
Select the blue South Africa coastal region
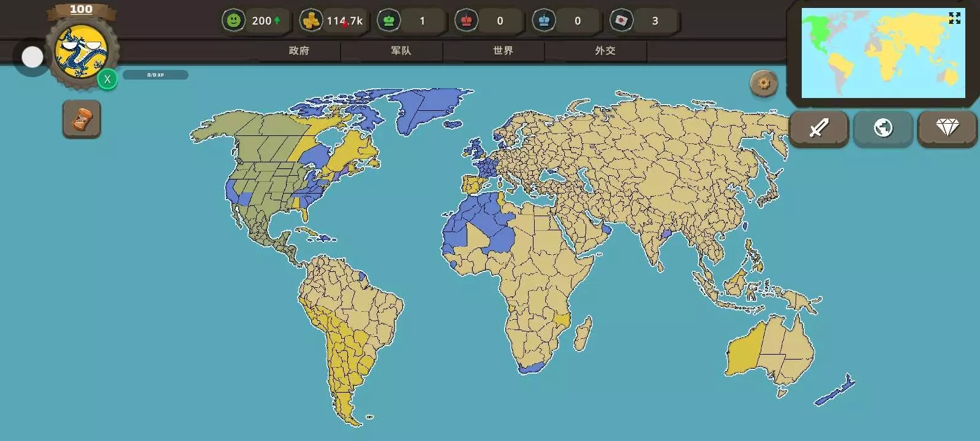[531, 367]
